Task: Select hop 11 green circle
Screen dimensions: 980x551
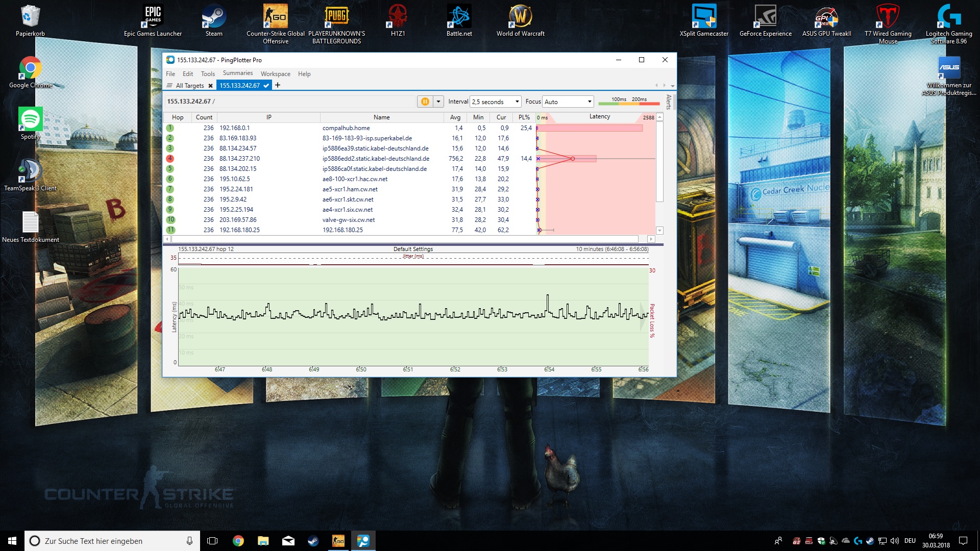Action: click(x=170, y=230)
